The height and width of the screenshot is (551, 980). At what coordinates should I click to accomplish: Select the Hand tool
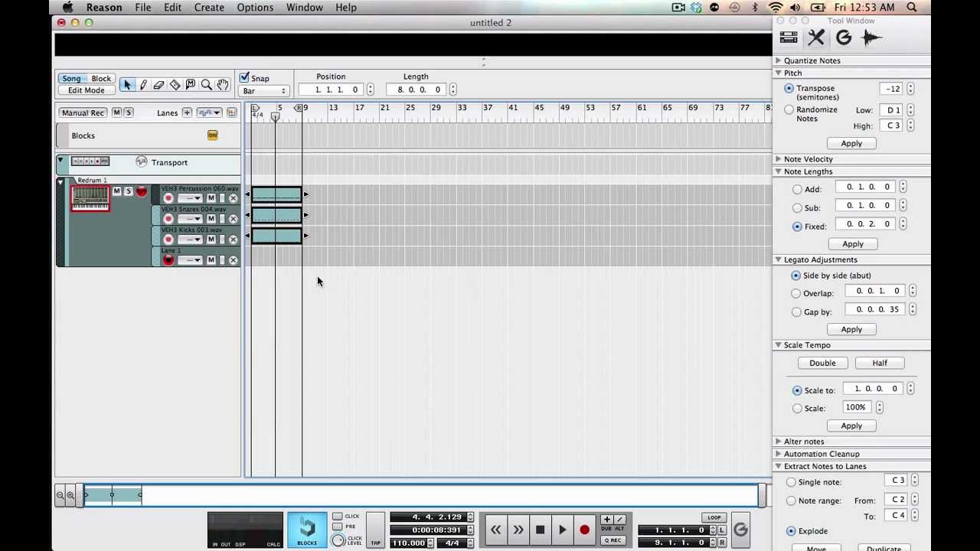tap(222, 85)
